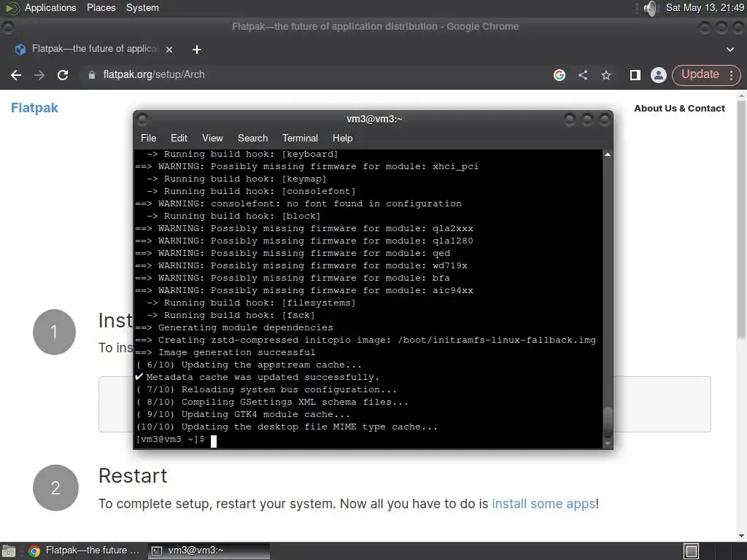Click the date and time clock in the panel
The width and height of the screenshot is (747, 560).
tap(705, 7)
